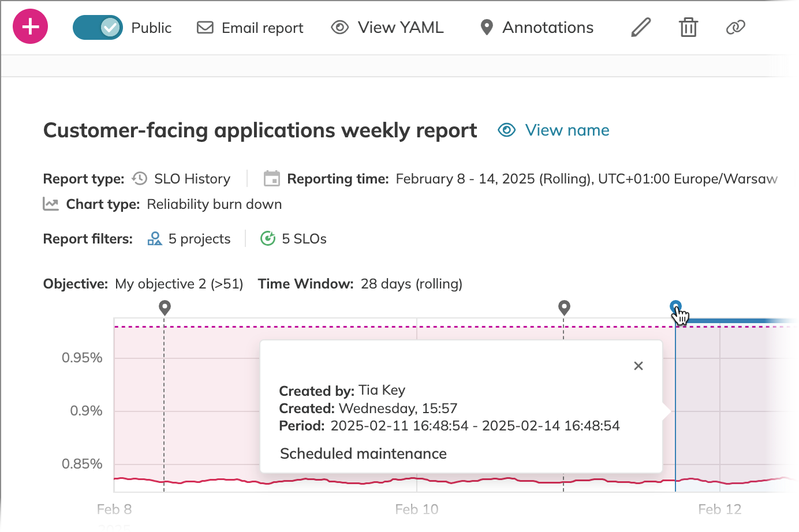Click the report title Customer-facing applications weekly report
The height and width of the screenshot is (532, 799).
260,130
